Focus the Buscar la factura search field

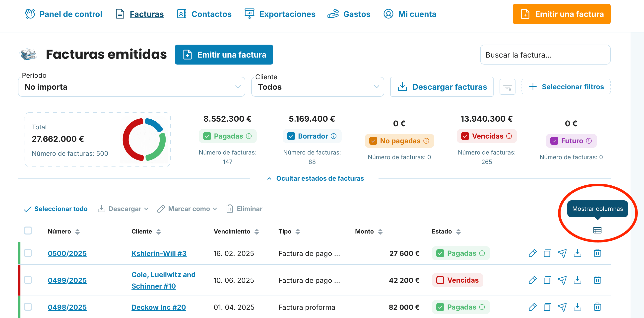[545, 55]
